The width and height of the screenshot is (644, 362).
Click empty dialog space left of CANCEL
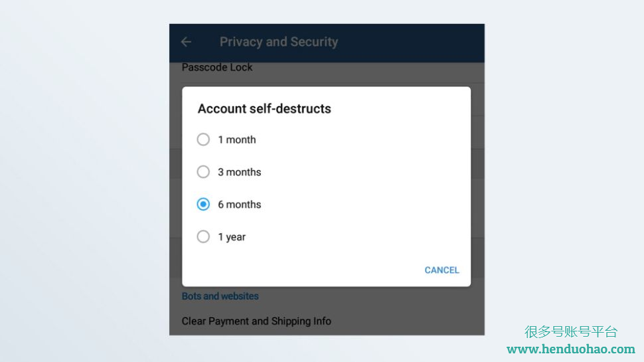click(303, 270)
